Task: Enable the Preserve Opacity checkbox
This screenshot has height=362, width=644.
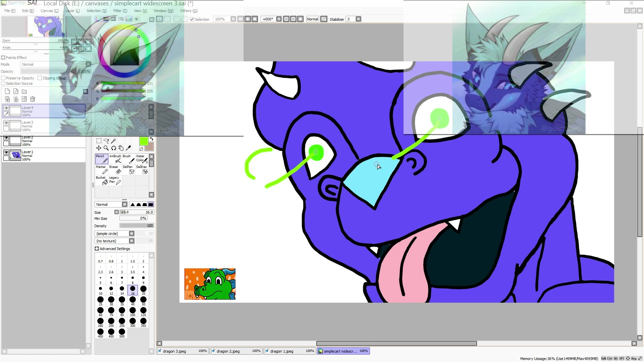Action: [3, 78]
